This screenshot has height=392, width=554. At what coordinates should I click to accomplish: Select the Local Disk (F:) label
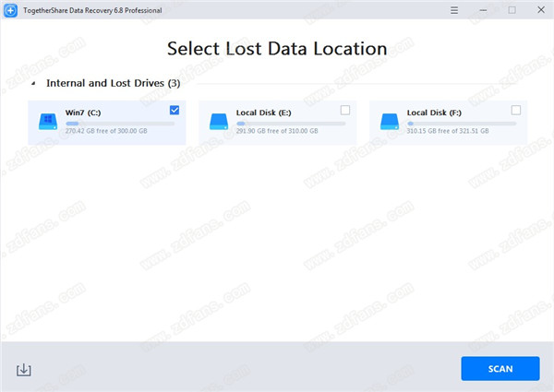(x=434, y=113)
